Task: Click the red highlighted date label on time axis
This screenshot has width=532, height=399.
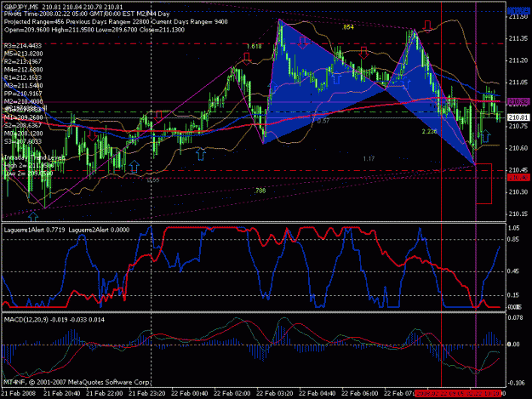Action: point(459,394)
